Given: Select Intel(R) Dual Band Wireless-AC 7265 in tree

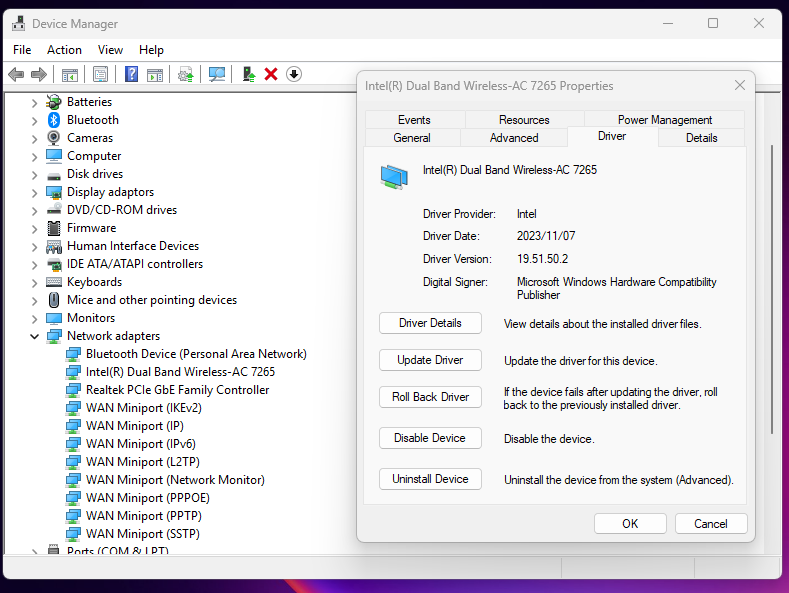Looking at the screenshot, I should click(181, 372).
